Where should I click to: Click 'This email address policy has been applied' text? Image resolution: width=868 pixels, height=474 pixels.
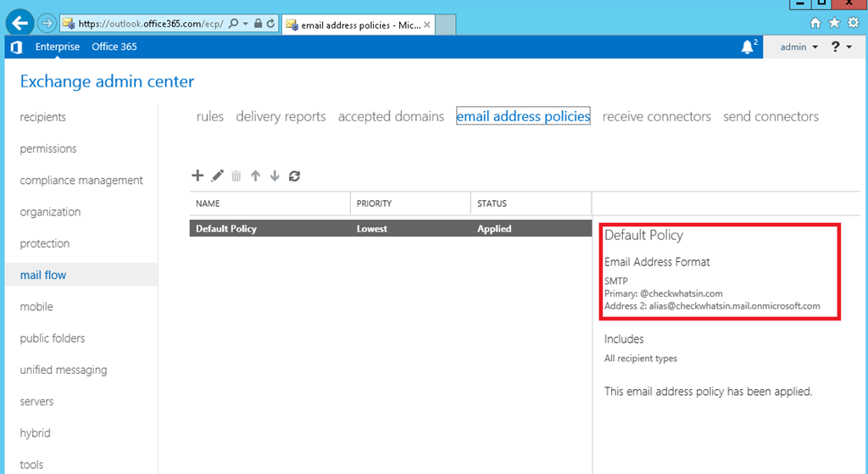[x=708, y=392]
